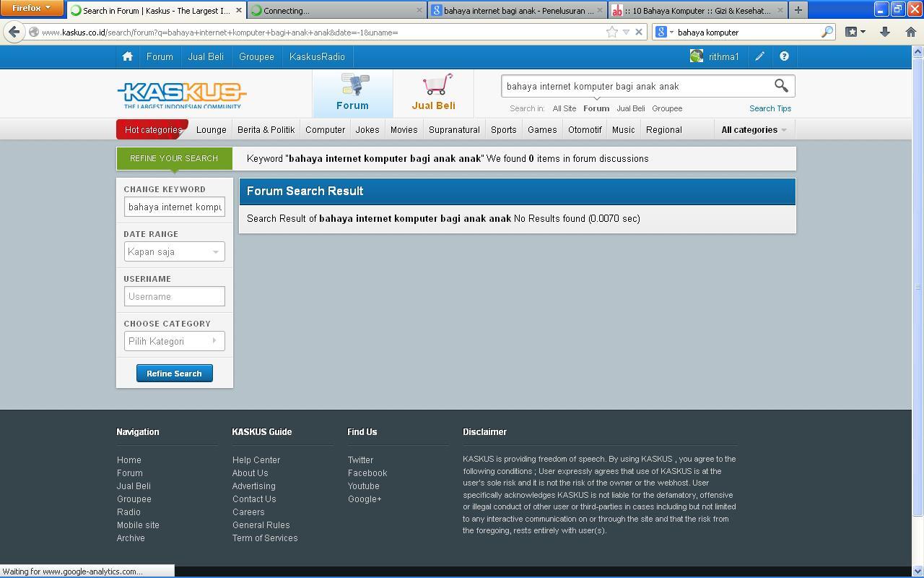Click the page vertical scrollbar
This screenshot has height=578, width=924.
918,286
